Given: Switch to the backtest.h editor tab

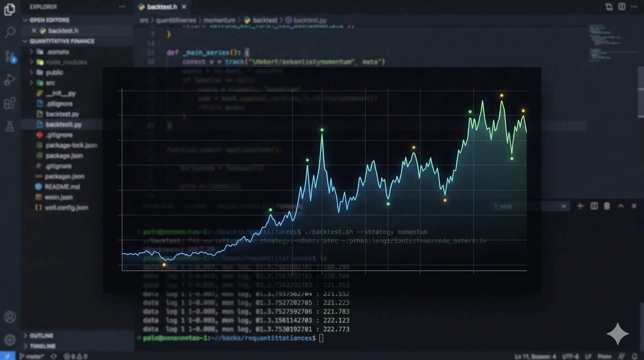Looking at the screenshot, I should pyautogui.click(x=161, y=7).
